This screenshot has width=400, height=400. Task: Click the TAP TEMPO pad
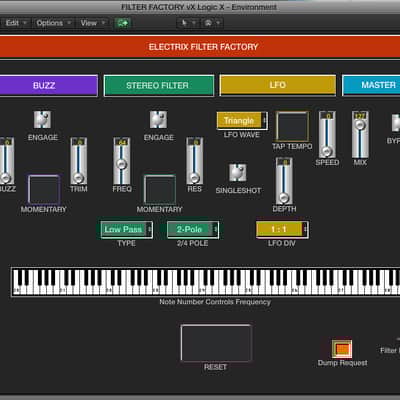(292, 127)
